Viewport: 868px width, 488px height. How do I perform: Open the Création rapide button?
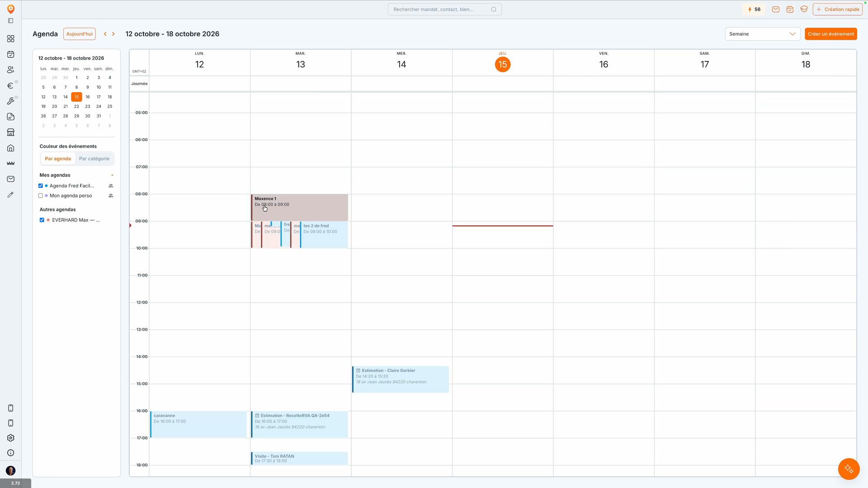point(837,9)
